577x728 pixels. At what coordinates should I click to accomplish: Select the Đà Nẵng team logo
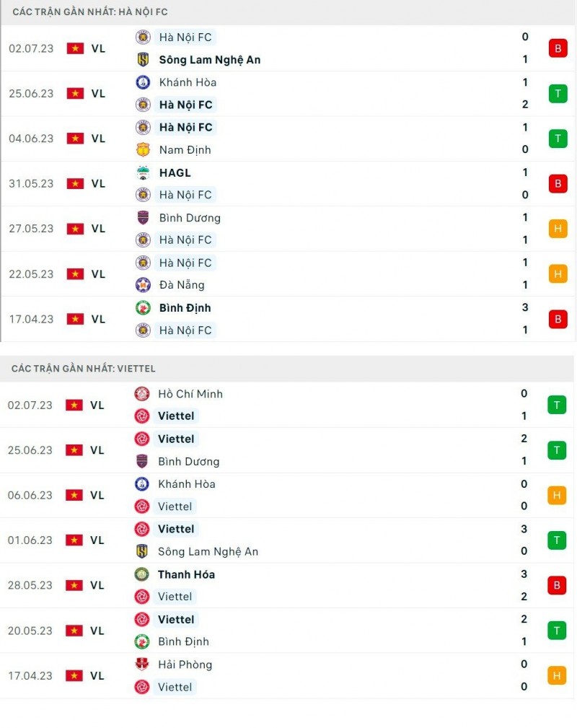pyautogui.click(x=143, y=285)
